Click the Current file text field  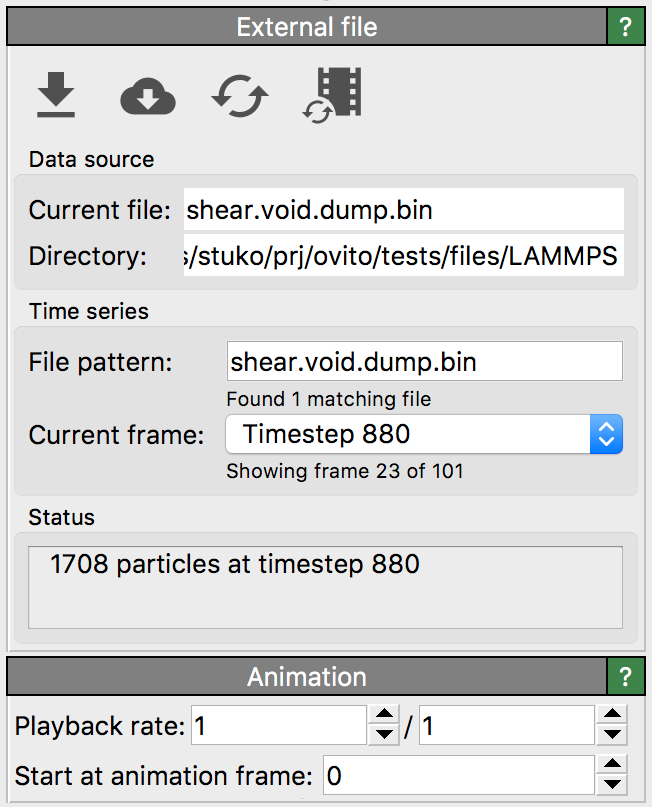[403, 210]
